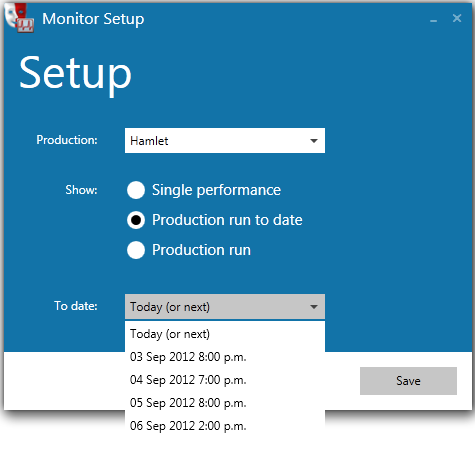Select the Single performance radio button

pyautogui.click(x=136, y=190)
